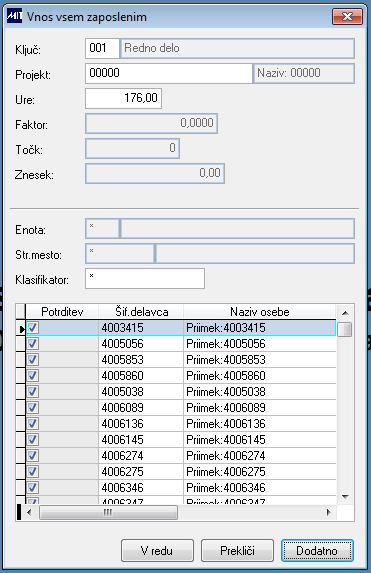Uncheck Potrditev for worker 4005860
Viewport: 371px width, 573px height.
pyautogui.click(x=33, y=376)
